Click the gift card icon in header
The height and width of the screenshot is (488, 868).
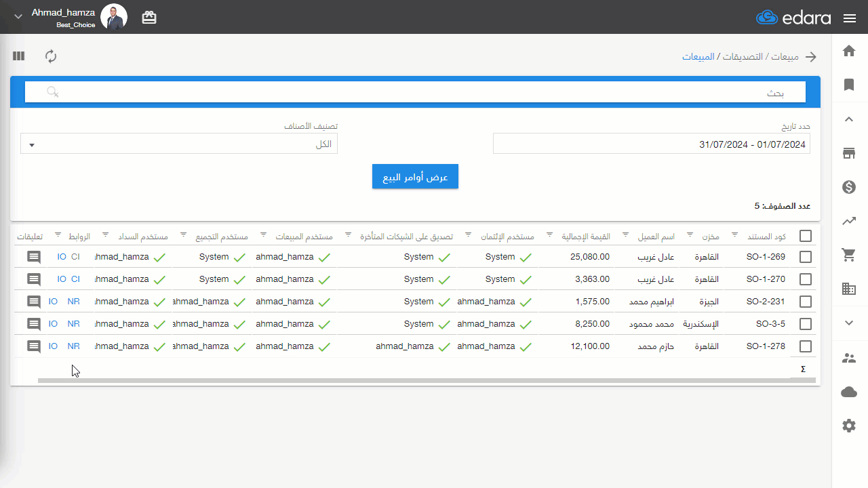click(x=149, y=18)
